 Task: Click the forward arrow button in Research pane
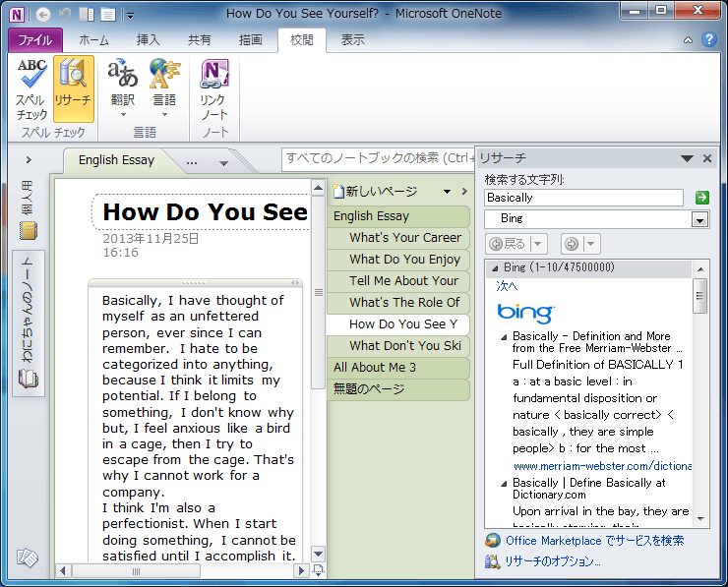(x=572, y=244)
